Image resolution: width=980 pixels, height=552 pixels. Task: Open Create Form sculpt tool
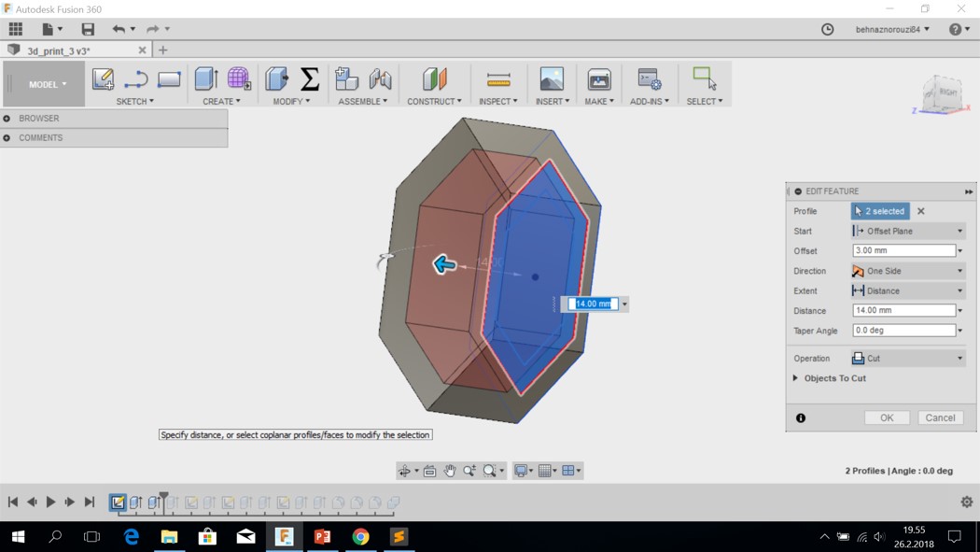coord(239,79)
